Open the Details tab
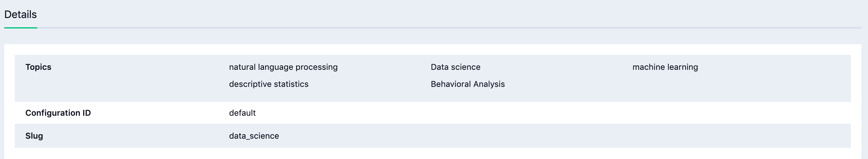Screen dimensions: 868x159 tap(20, 14)
